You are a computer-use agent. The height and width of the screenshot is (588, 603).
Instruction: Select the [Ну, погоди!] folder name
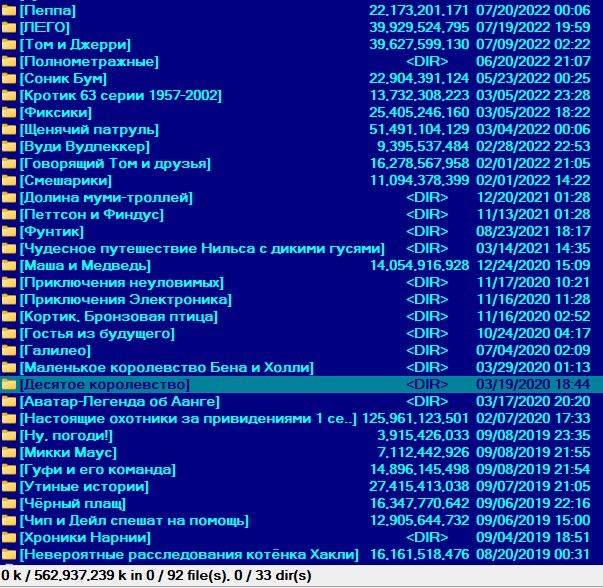pyautogui.click(x=66, y=435)
